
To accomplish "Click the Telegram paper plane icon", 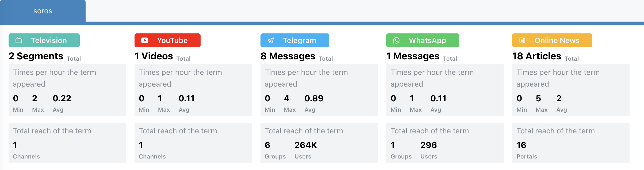I will pos(271,40).
